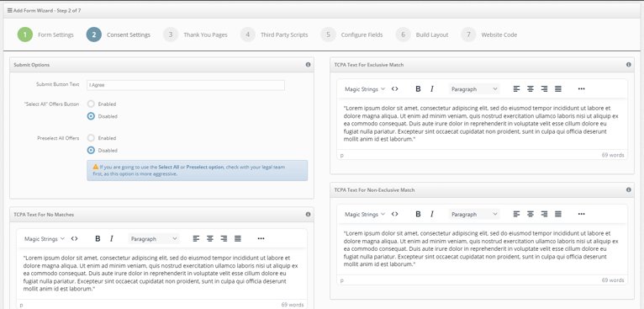The height and width of the screenshot is (309, 644).
Task: Click the orange warning icon in the legal notice
Action: [x=95, y=167]
